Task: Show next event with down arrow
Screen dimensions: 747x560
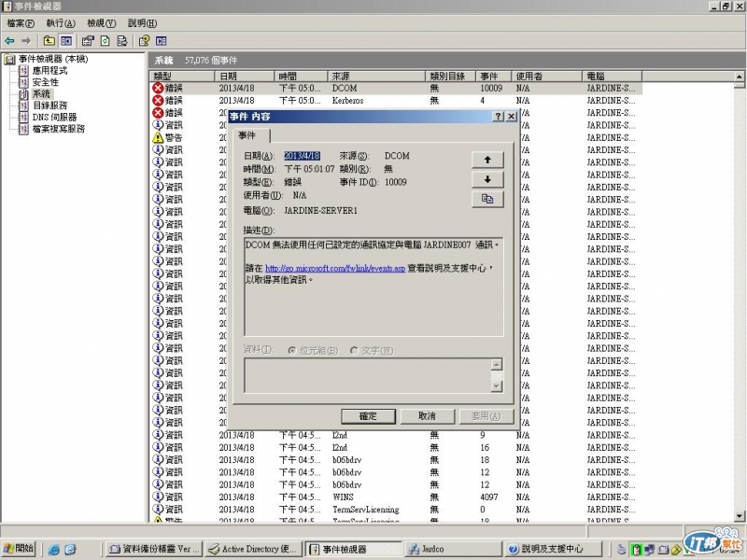Action: pyautogui.click(x=487, y=179)
